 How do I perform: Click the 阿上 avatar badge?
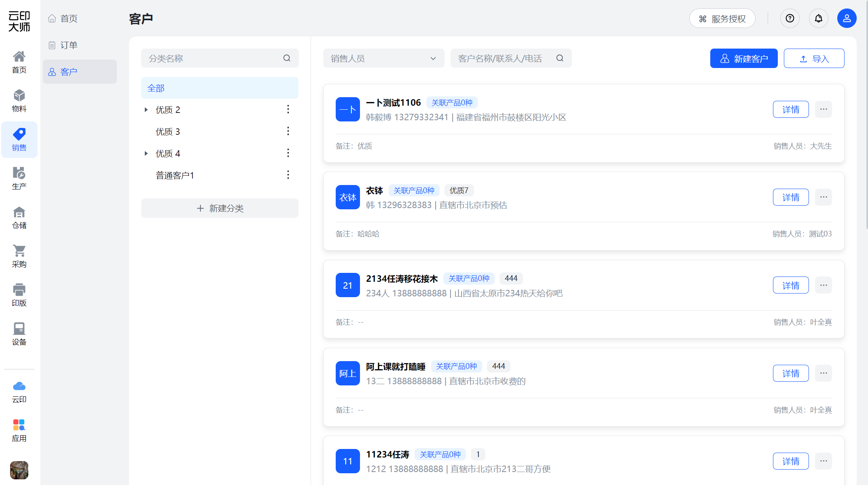tap(348, 373)
